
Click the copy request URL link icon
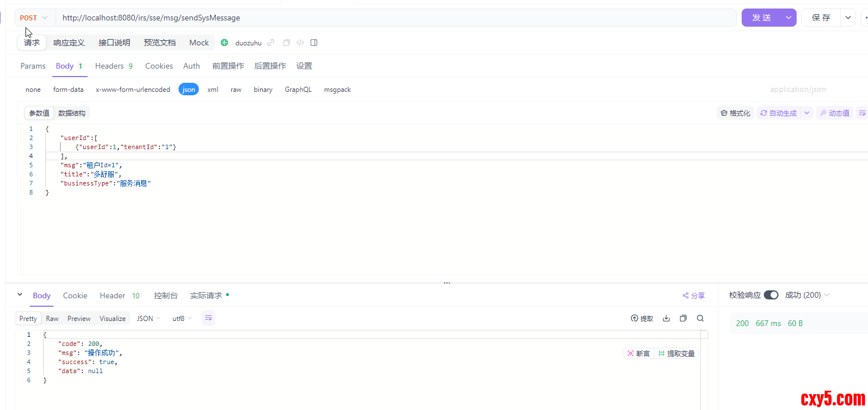(271, 43)
